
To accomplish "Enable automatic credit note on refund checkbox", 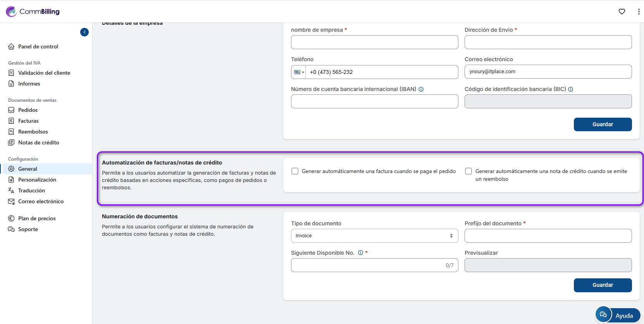I will click(468, 171).
